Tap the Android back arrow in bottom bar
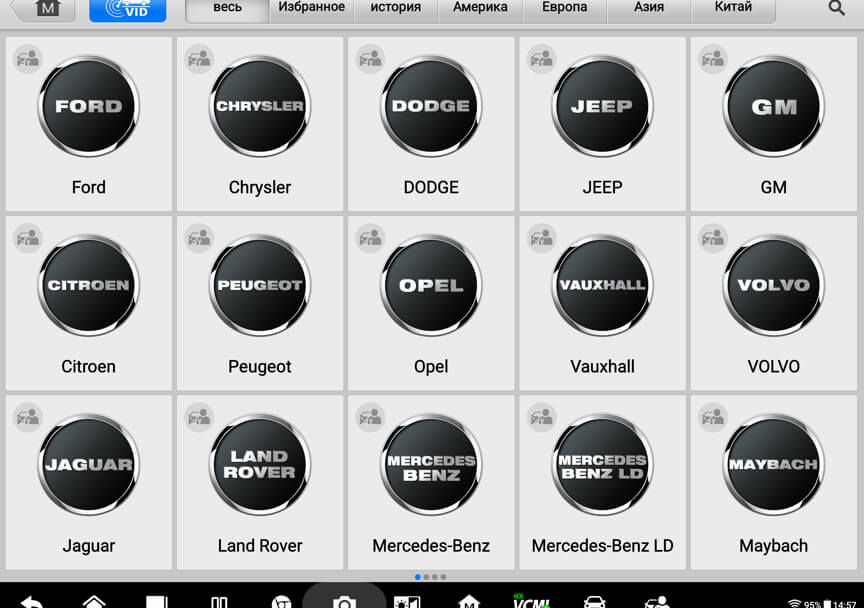The width and height of the screenshot is (864, 608). pos(33,601)
